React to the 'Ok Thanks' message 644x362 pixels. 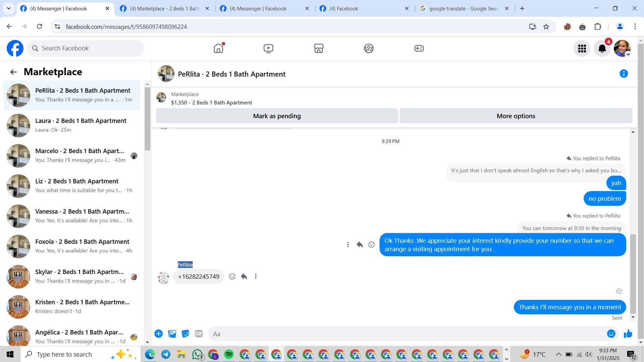(x=371, y=244)
